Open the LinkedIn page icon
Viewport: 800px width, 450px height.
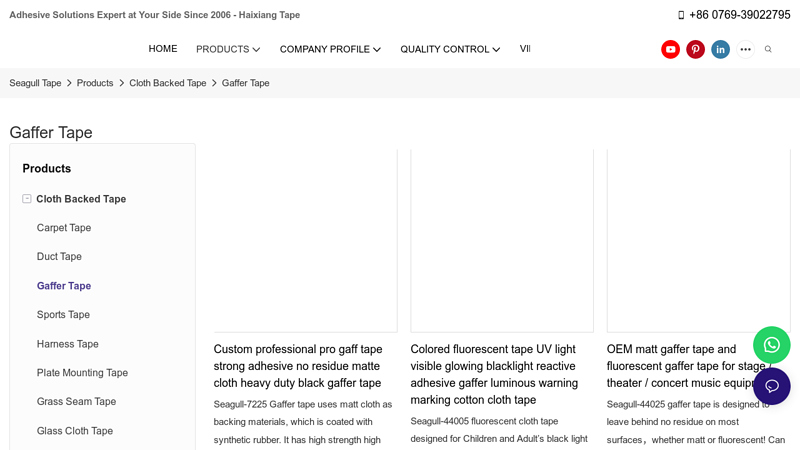(x=720, y=49)
